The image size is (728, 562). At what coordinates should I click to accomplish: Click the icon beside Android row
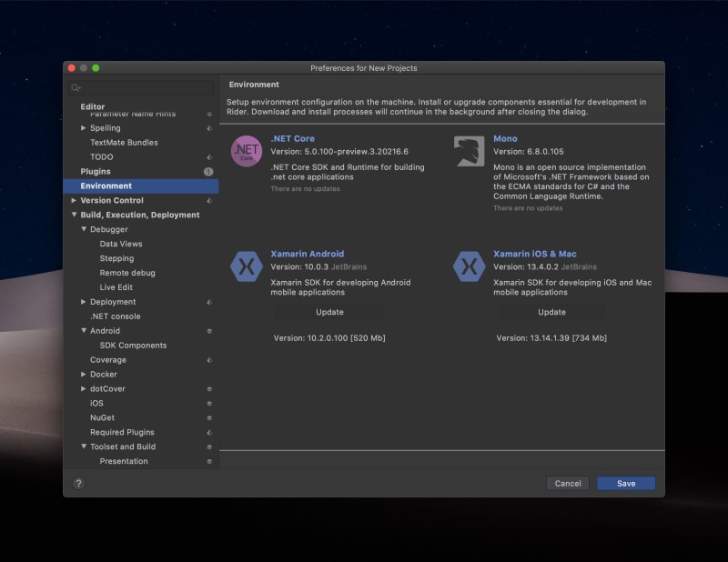point(209,331)
